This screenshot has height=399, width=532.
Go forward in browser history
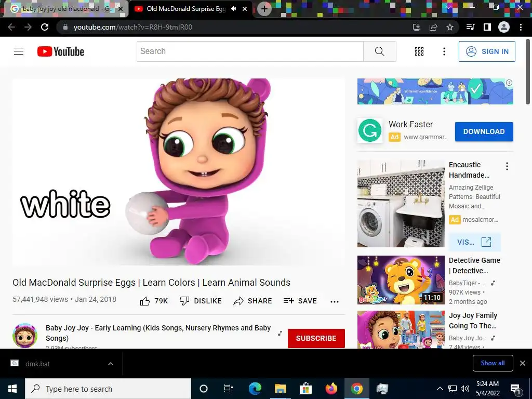[28, 27]
